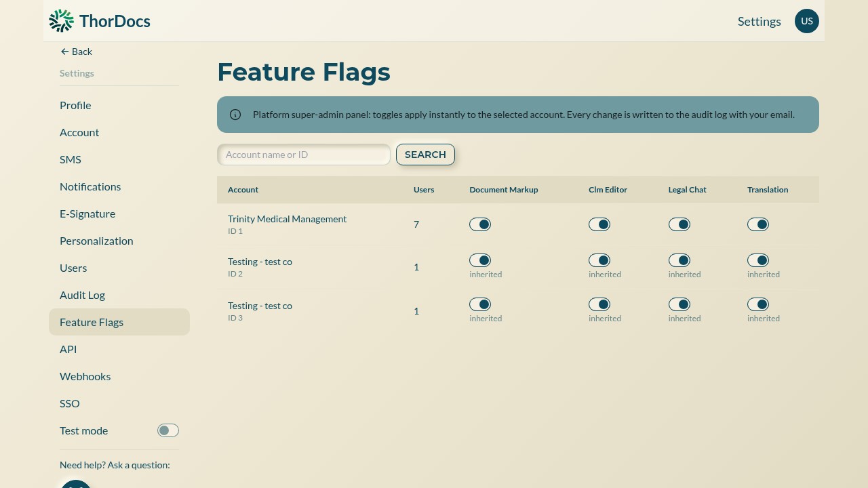868x488 pixels.
Task: Click the Account column header
Action: 243,190
